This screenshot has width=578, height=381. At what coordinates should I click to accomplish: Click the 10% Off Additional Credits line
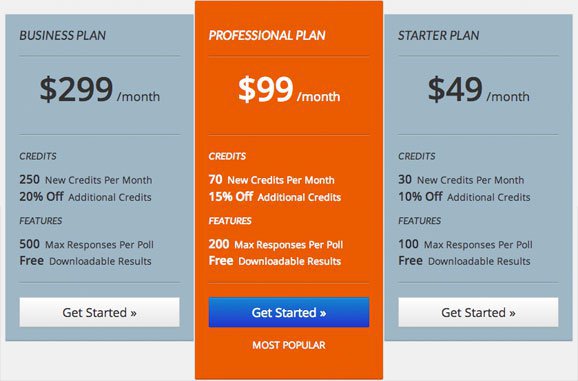coord(464,197)
